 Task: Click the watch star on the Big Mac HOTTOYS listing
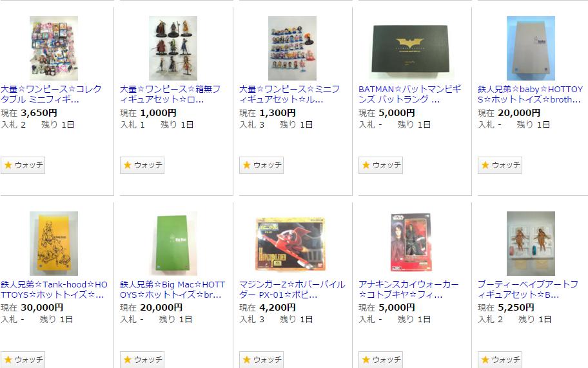point(142,360)
